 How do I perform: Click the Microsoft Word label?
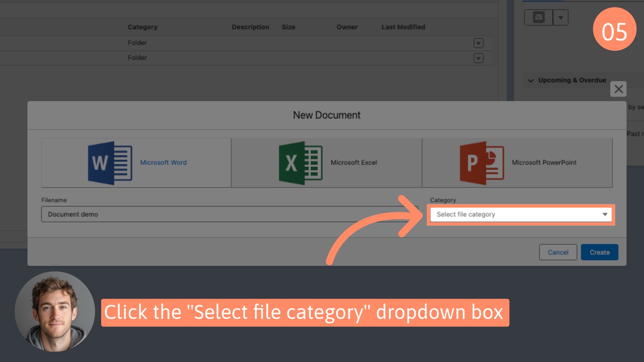click(x=163, y=162)
